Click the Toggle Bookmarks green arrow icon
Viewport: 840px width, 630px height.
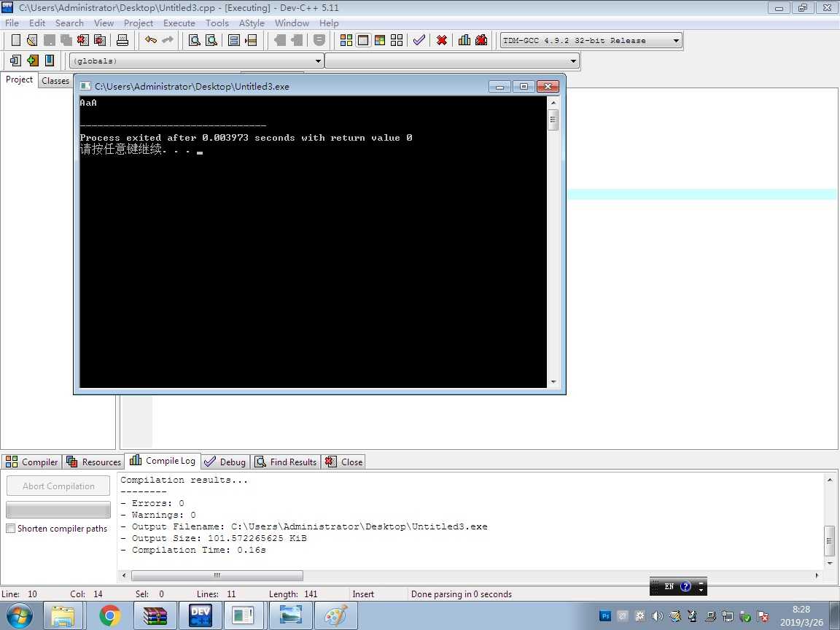pyautogui.click(x=33, y=61)
